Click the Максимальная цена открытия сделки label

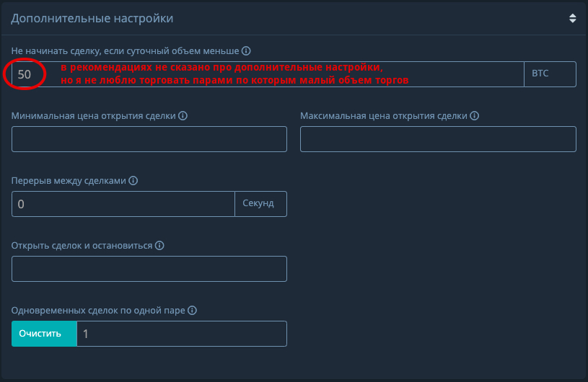pos(383,115)
